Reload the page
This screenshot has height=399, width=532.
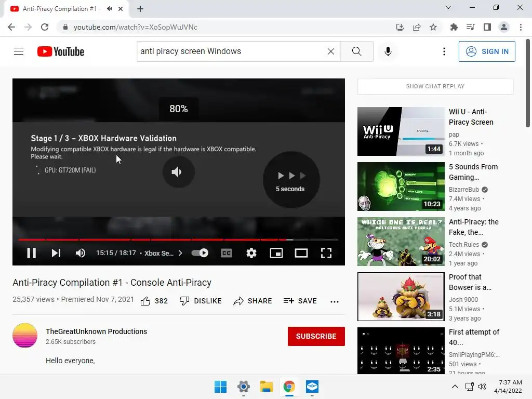[x=45, y=27]
